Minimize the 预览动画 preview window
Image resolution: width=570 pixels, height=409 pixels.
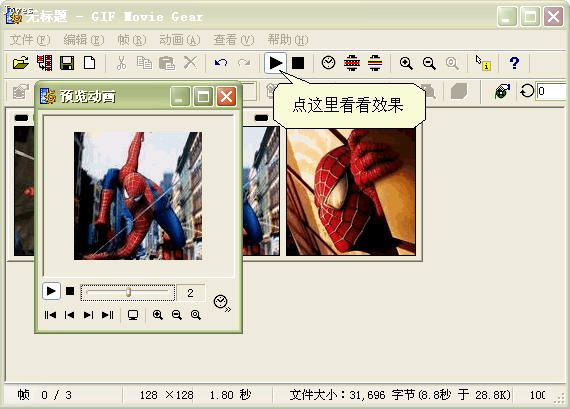click(x=180, y=96)
